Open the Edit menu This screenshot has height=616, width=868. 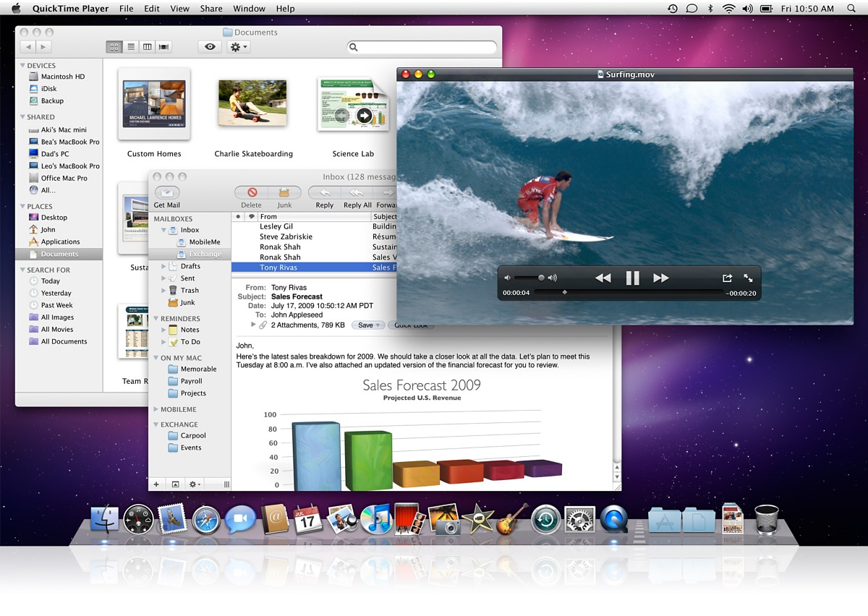152,9
